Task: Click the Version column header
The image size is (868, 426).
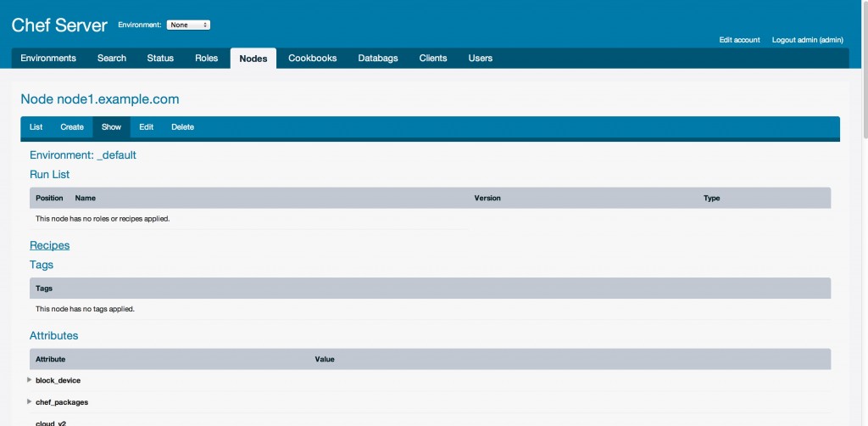Action: 487,198
